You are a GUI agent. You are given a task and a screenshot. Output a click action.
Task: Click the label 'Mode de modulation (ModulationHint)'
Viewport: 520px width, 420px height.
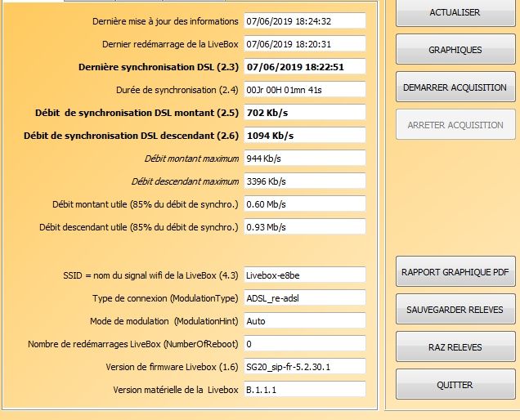coord(164,321)
